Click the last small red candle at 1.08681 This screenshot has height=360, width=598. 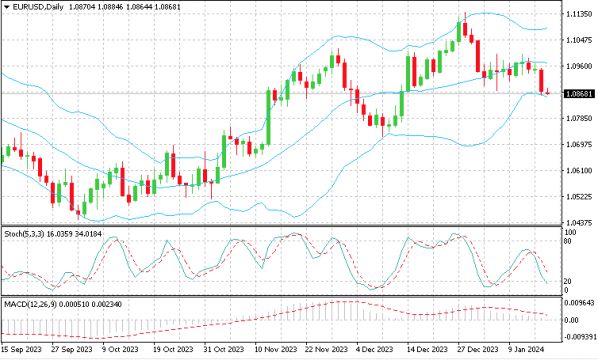[548, 92]
